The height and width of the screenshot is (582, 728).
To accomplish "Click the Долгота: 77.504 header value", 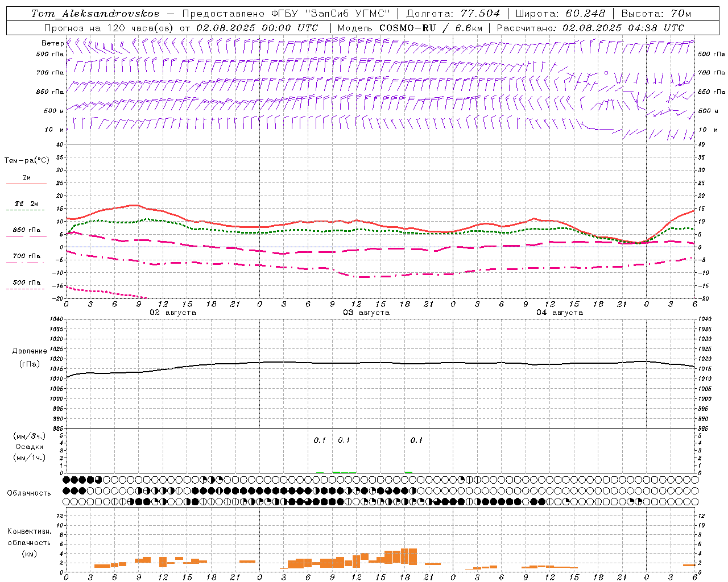I will tap(453, 14).
